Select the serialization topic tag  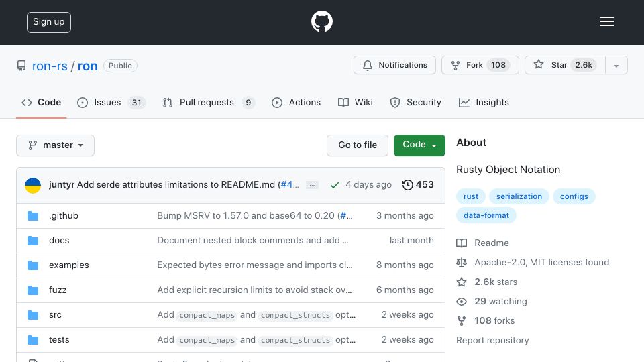point(519,196)
